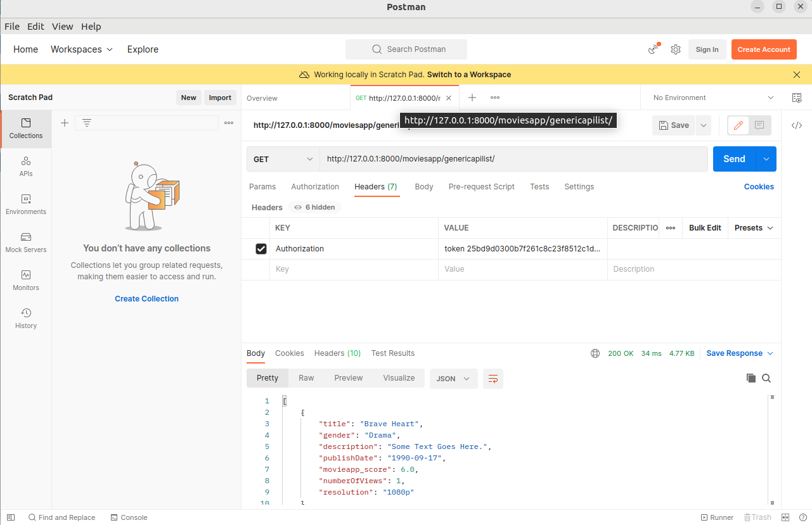Switch to the Authorization tab
Screen dimensions: 812x525
tap(315, 187)
